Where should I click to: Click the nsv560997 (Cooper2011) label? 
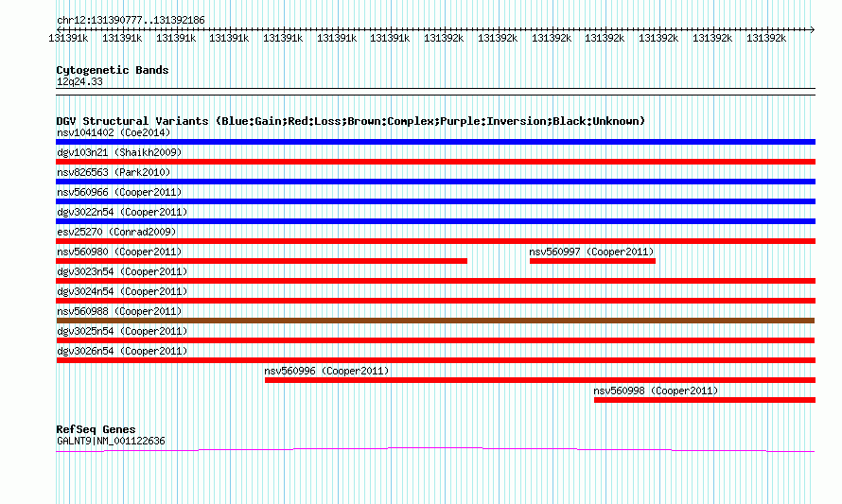point(591,252)
